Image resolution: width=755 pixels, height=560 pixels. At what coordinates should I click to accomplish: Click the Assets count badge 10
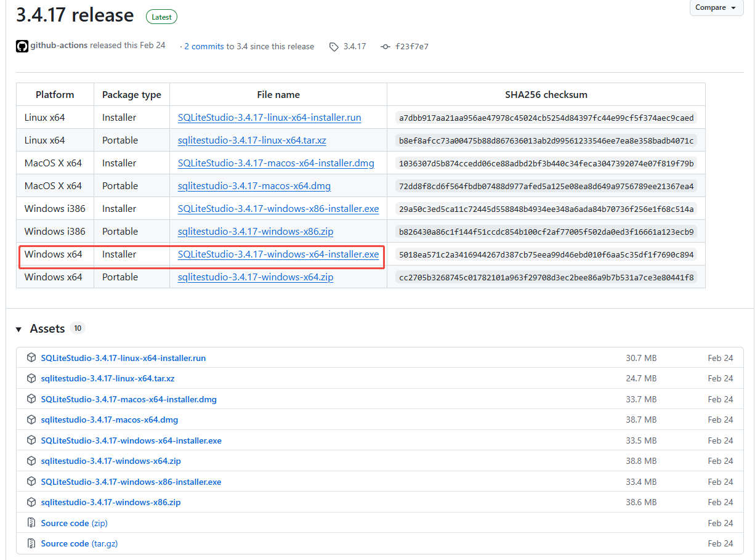78,328
